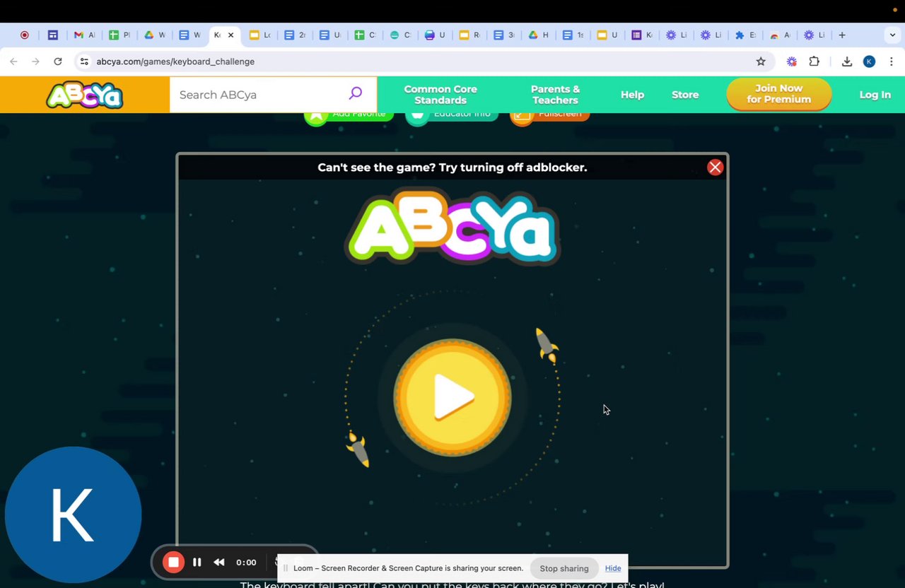Open the Chrome Extensions puzzle menu

point(814,61)
